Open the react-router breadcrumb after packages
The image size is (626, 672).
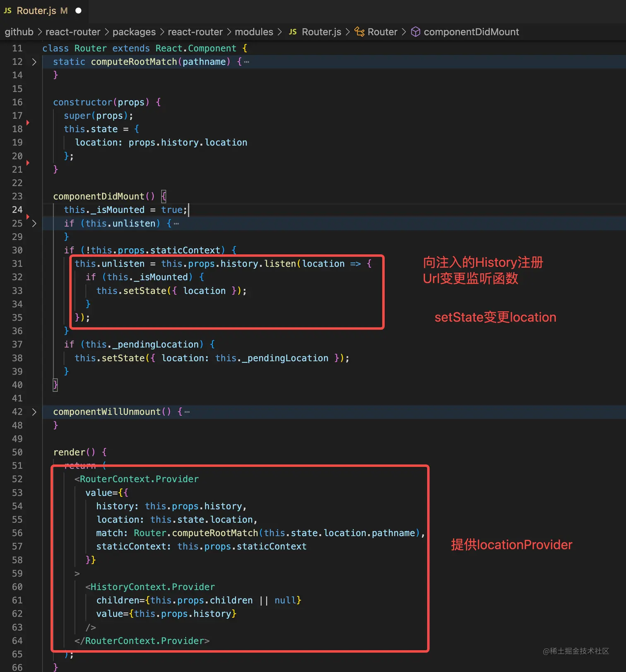(x=195, y=32)
